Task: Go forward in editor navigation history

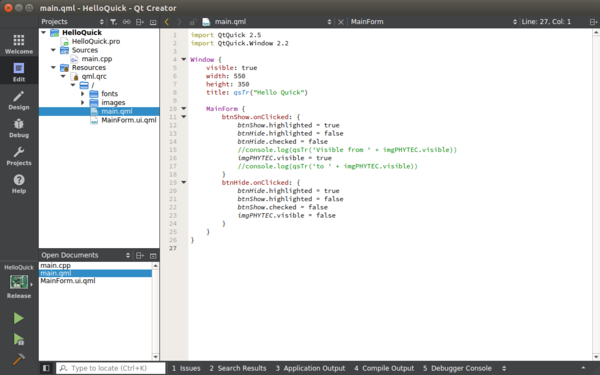Action: 179,22
